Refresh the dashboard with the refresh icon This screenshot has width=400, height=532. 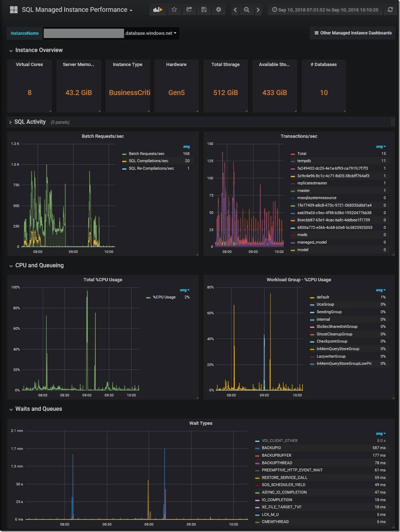(391, 9)
